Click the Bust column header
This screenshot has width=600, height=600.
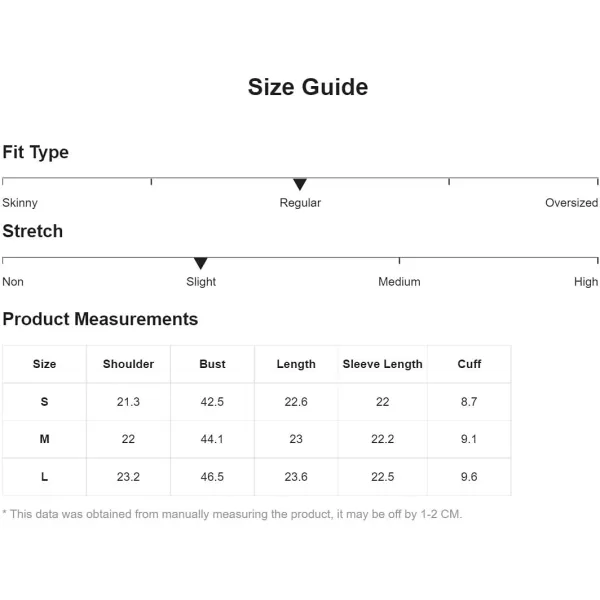tap(212, 364)
